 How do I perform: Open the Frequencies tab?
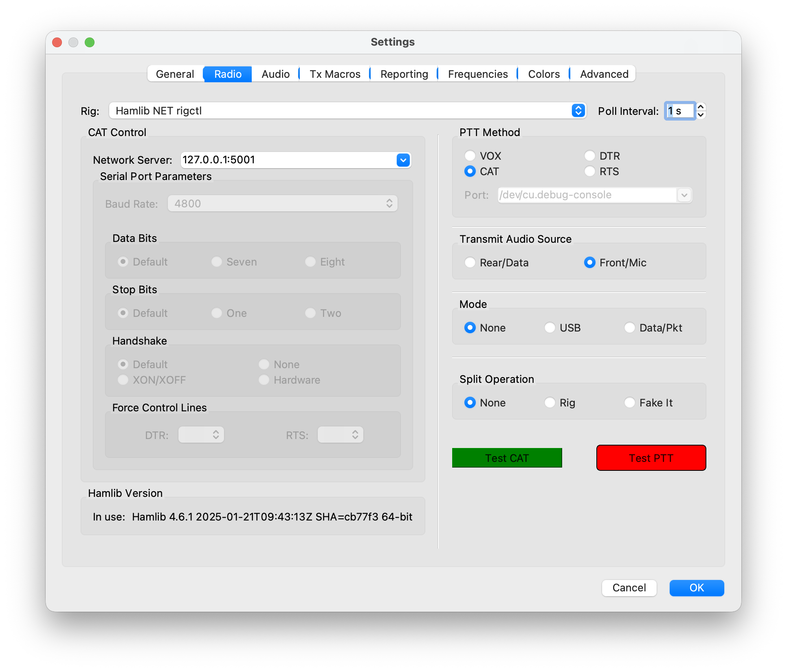(477, 74)
